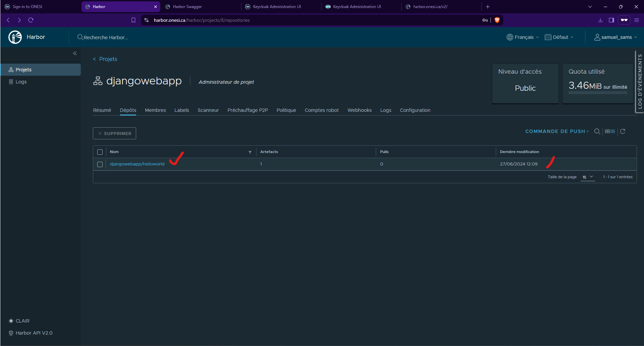Image resolution: width=644 pixels, height=346 pixels.
Task: Open the Labels tab
Action: click(182, 110)
